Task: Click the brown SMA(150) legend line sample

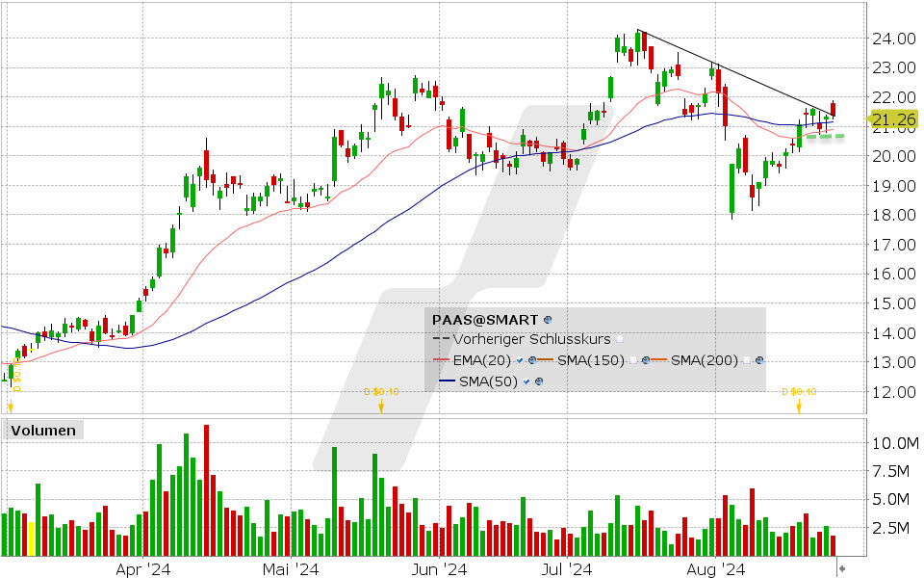Action: click(x=545, y=359)
